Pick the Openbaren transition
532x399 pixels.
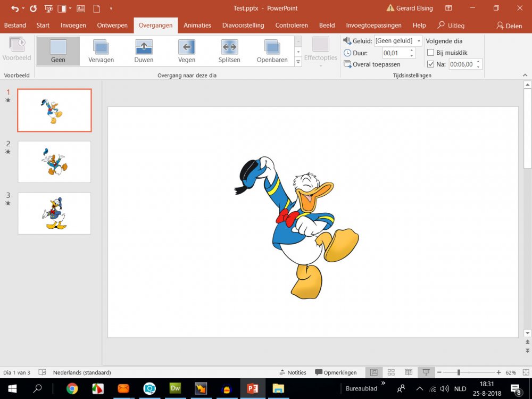point(272,51)
